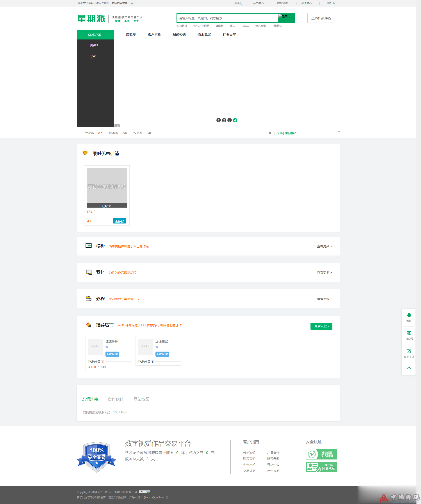Click the 开店入驻 button
The height and width of the screenshot is (504, 421).
tap(321, 326)
